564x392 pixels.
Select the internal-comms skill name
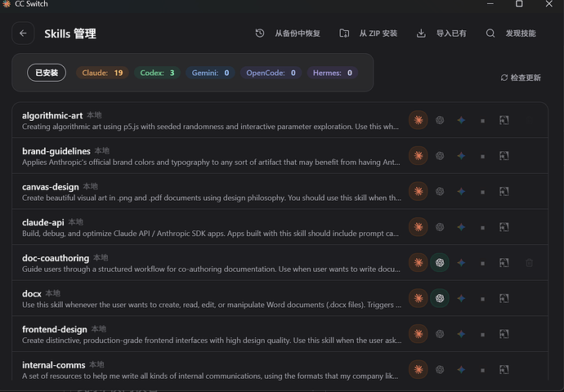point(54,365)
